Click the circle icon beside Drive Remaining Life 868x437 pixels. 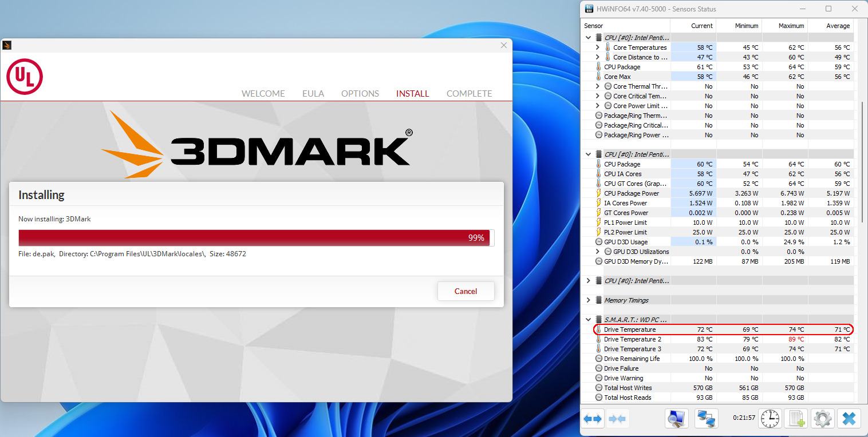tap(598, 359)
